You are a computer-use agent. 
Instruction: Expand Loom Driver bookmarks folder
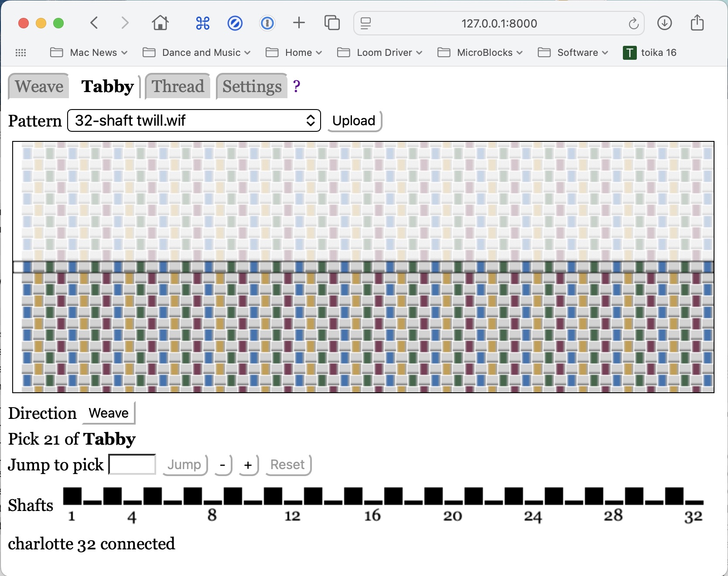[x=380, y=53]
